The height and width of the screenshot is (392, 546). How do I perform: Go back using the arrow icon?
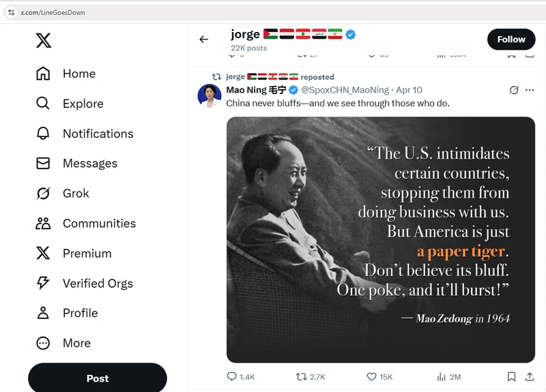(x=203, y=40)
